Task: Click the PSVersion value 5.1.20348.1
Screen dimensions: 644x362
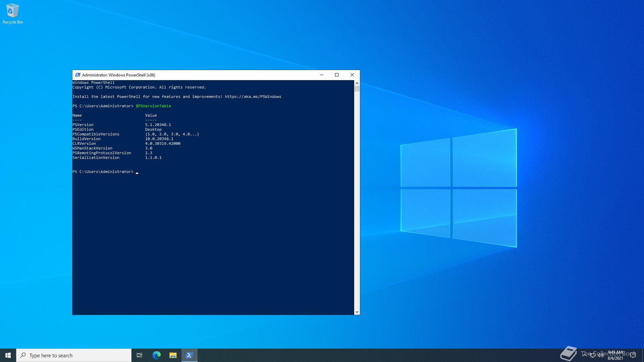Action: [158, 125]
